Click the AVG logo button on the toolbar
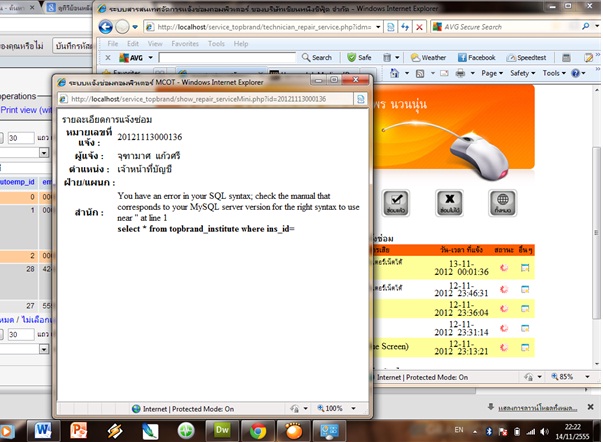603x442 pixels. pos(131,58)
